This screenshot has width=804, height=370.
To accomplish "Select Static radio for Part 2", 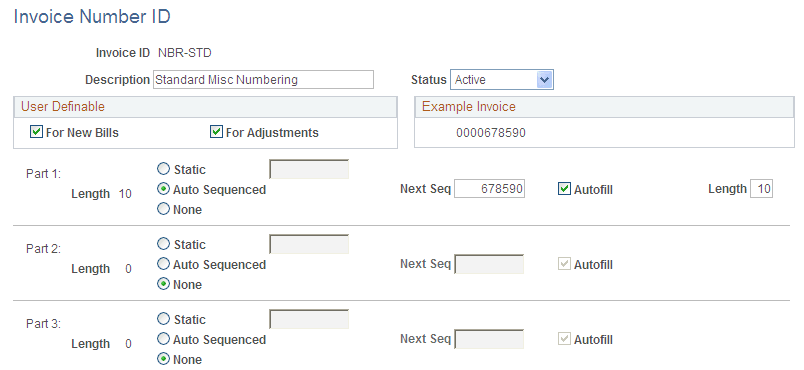I will coord(163,243).
